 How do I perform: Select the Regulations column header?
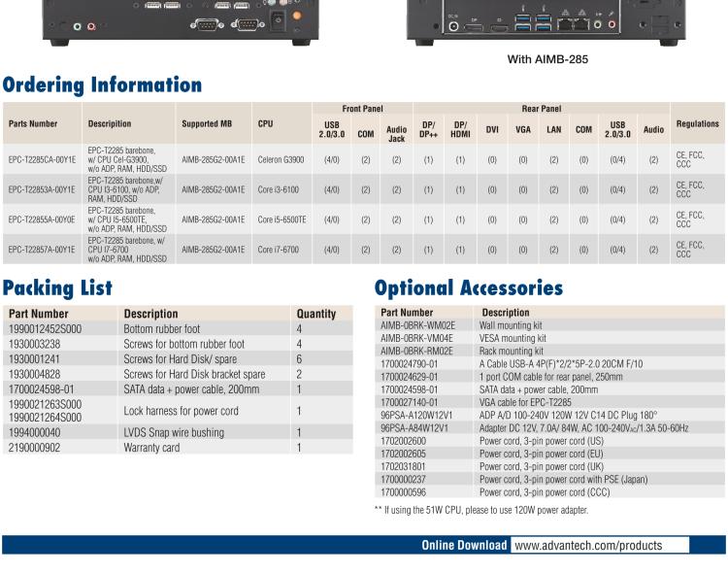[697, 123]
